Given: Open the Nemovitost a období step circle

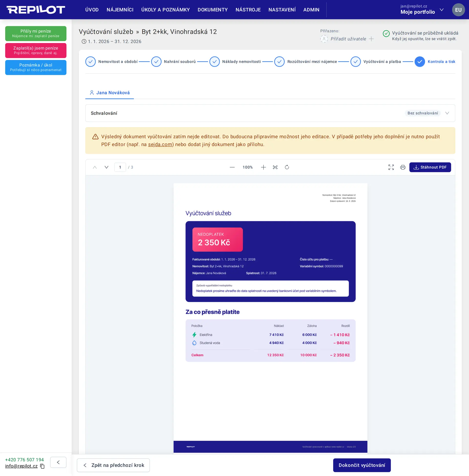Looking at the screenshot, I should (91, 62).
